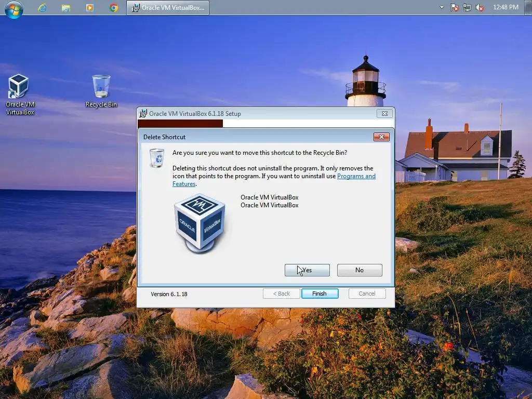Open the Action Center flag icon
Viewport: 532px width, 399px height.
[454, 7]
